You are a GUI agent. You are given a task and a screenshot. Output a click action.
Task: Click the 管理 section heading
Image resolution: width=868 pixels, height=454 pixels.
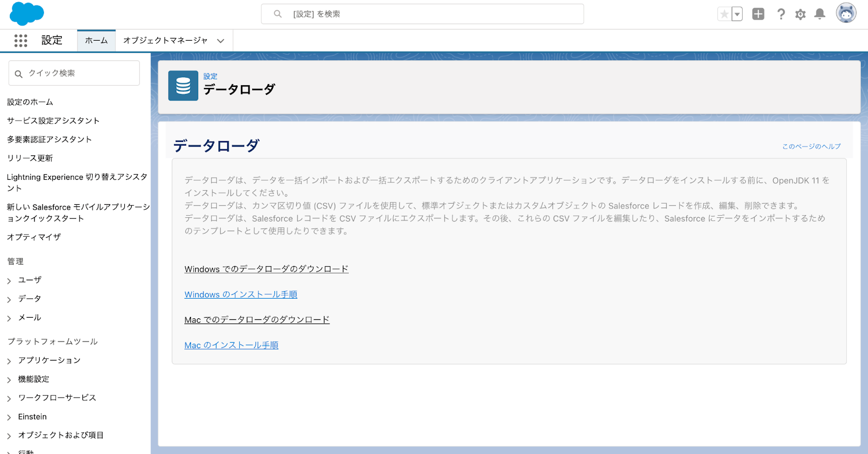click(15, 261)
